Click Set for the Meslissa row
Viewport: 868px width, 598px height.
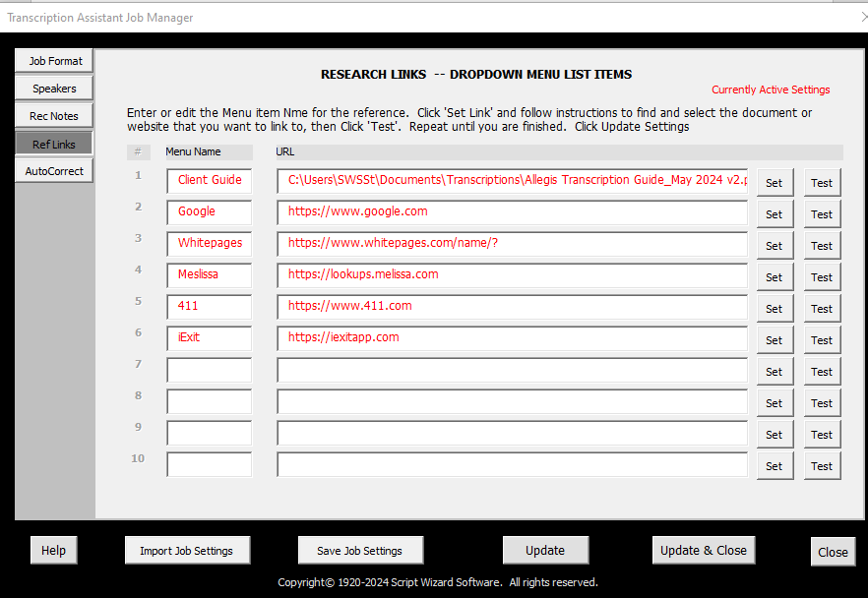[775, 277]
